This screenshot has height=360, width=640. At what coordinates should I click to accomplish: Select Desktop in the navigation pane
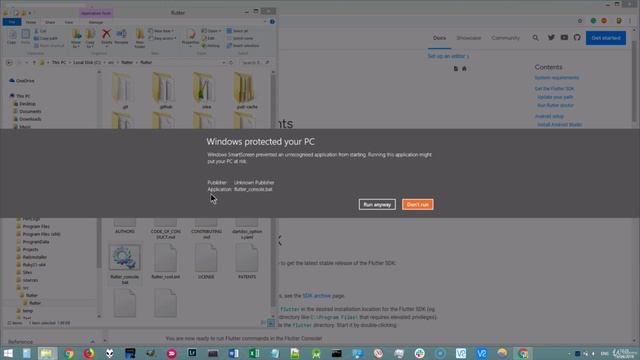[x=24, y=104]
